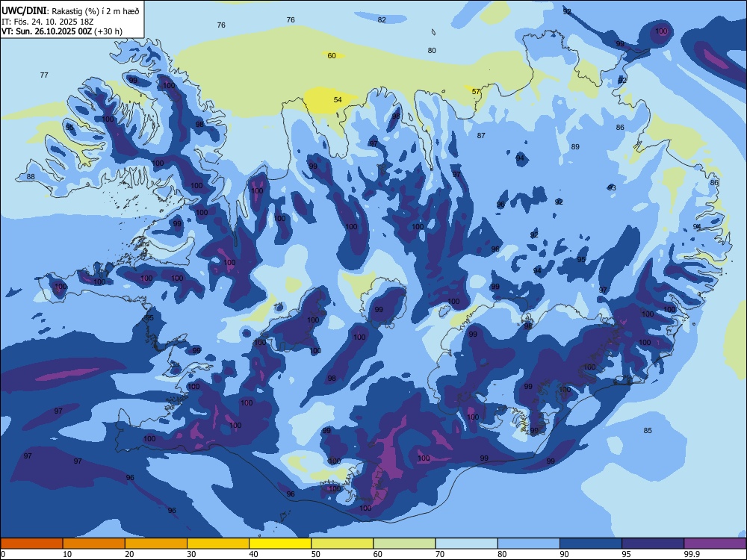Click the dark orange 0–10 legend swatch
This screenshot has width=747, height=560.
(x=31, y=544)
